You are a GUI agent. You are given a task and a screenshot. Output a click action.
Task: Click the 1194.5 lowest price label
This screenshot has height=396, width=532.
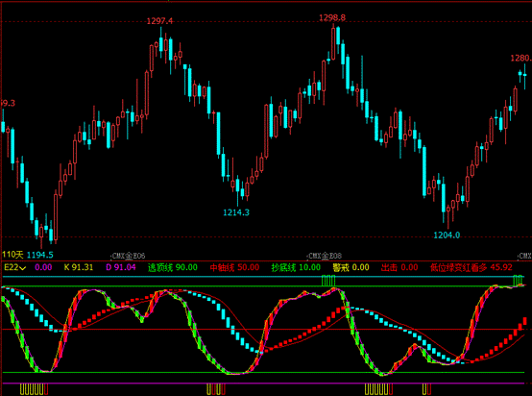tap(40, 255)
